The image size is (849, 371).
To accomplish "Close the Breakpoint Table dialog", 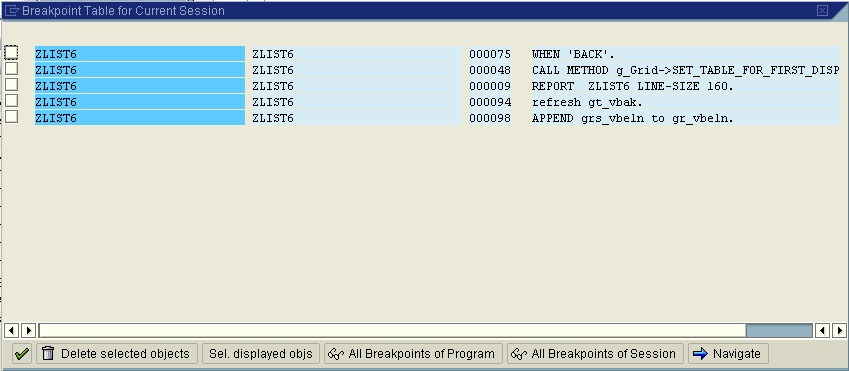I will tap(822, 10).
